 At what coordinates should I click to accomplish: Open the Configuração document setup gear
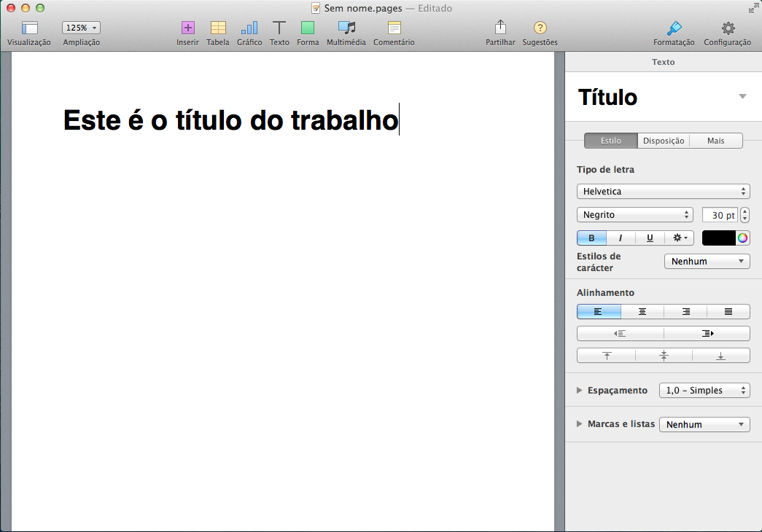point(728,28)
